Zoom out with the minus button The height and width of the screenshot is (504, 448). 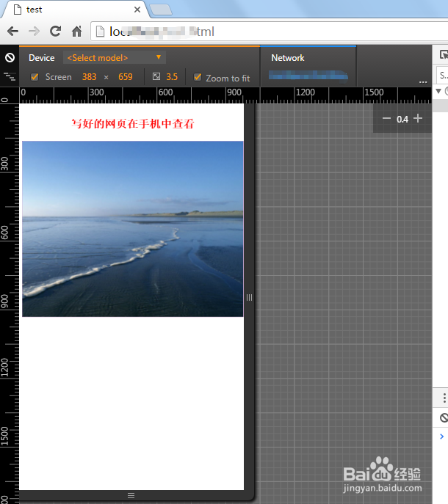386,119
